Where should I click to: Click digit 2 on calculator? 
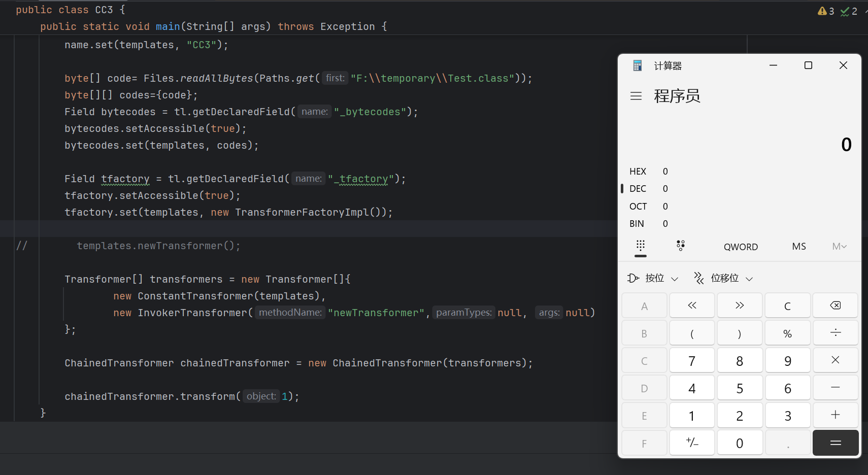pyautogui.click(x=740, y=415)
